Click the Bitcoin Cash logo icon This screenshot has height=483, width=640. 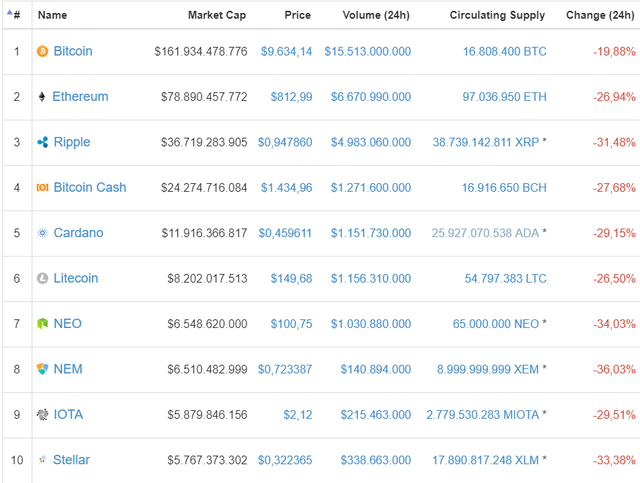point(42,187)
